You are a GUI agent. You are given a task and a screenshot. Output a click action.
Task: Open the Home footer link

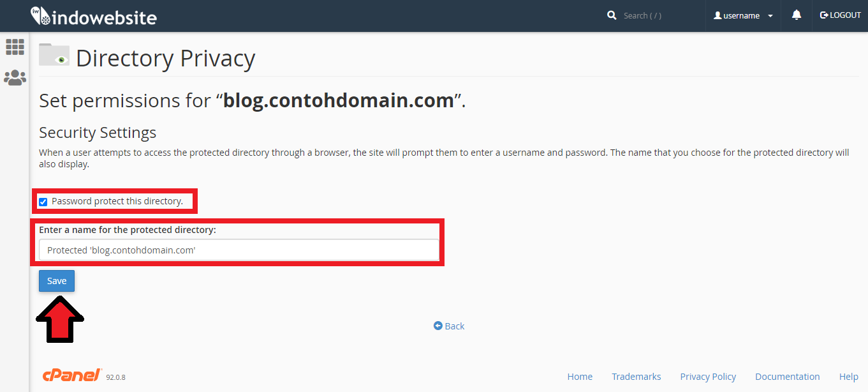(580, 377)
